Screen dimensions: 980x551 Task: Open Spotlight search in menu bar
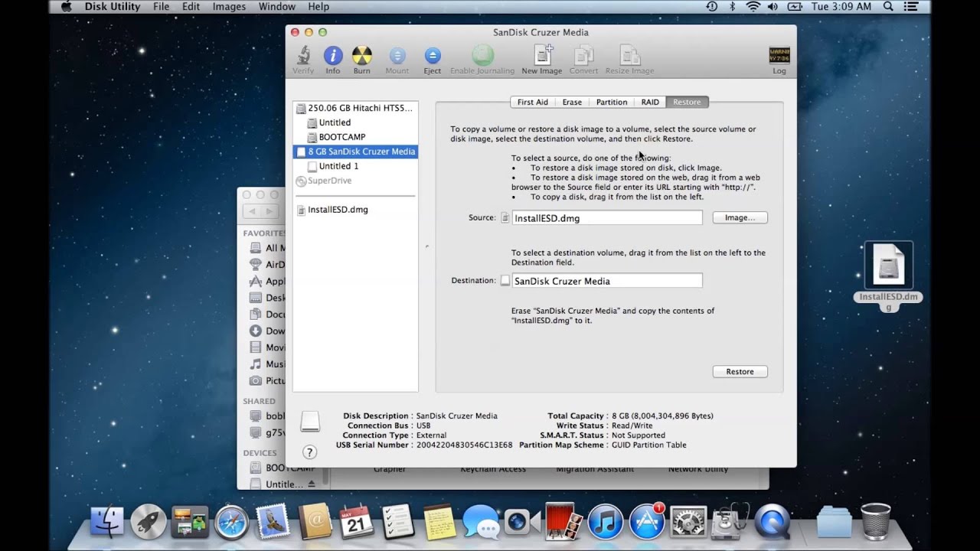pos(888,7)
